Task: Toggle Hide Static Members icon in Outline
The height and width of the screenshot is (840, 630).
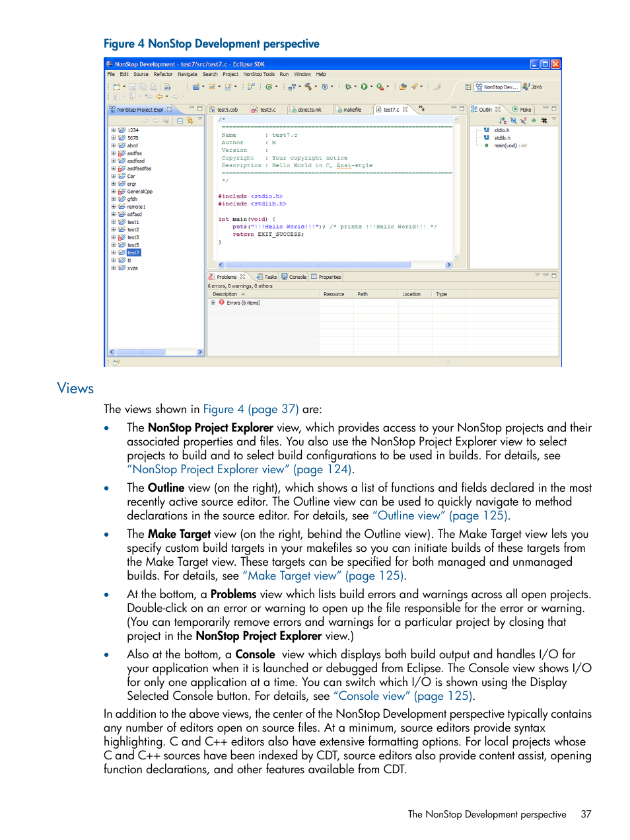Action: click(x=523, y=120)
